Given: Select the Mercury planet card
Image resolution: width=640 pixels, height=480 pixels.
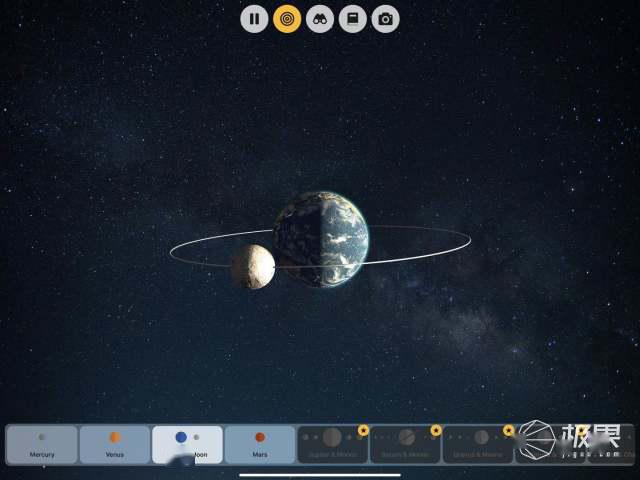Looking at the screenshot, I should [42, 444].
